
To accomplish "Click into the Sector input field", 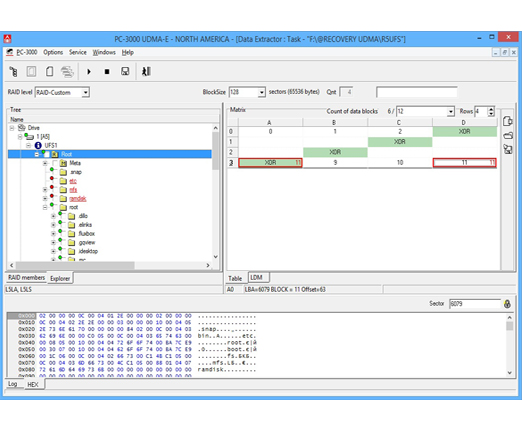I will pos(474,304).
